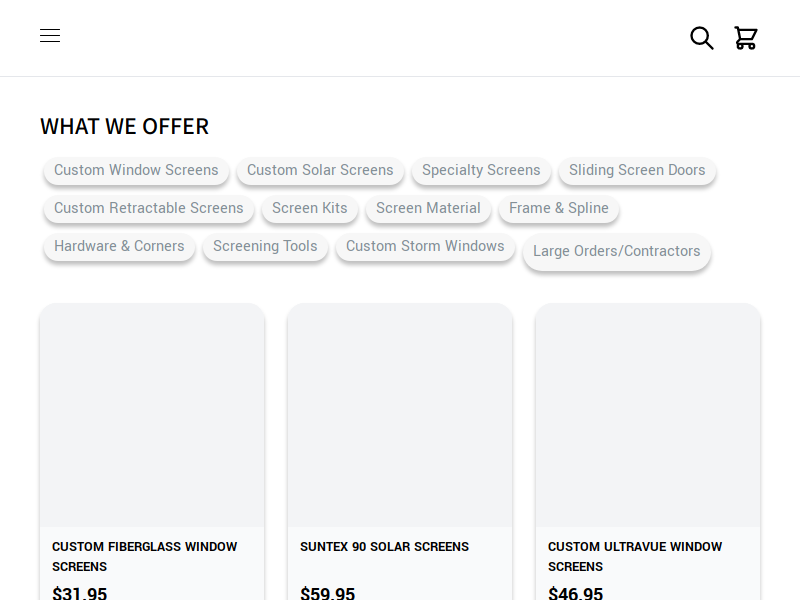Open Custom Ultravue Window Screens image
The image size is (800, 600).
pos(648,415)
